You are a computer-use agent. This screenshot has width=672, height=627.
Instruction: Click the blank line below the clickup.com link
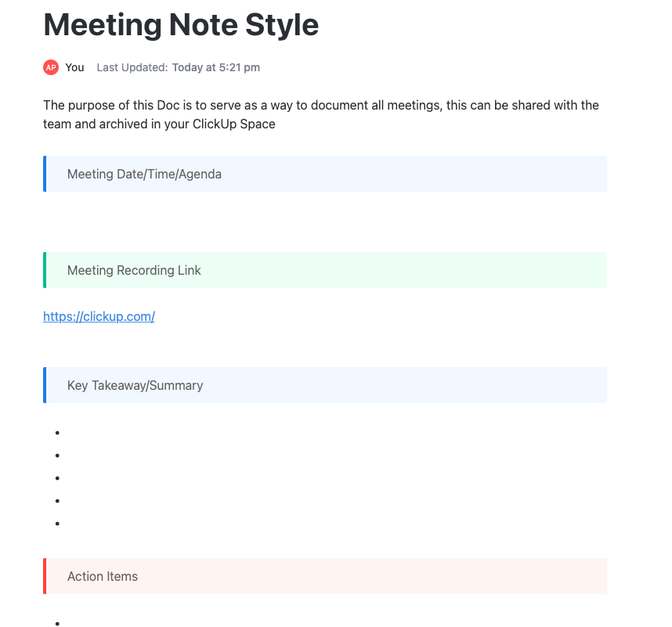coord(235,341)
